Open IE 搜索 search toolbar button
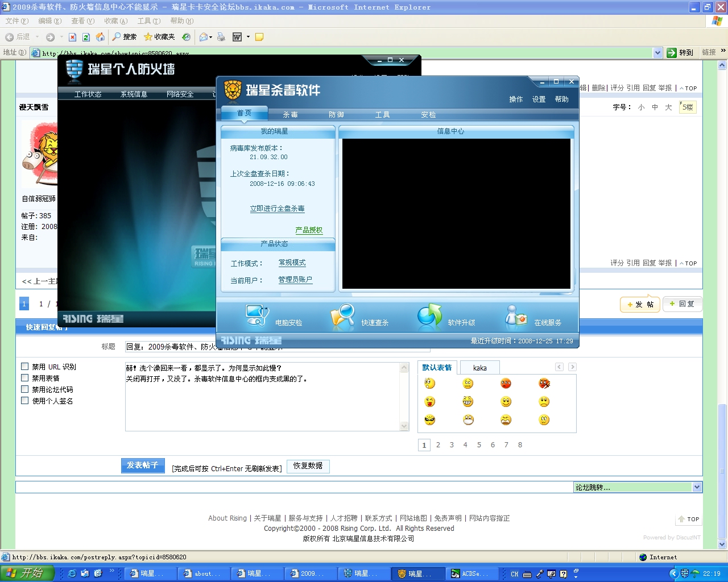728x582 pixels. coord(124,37)
